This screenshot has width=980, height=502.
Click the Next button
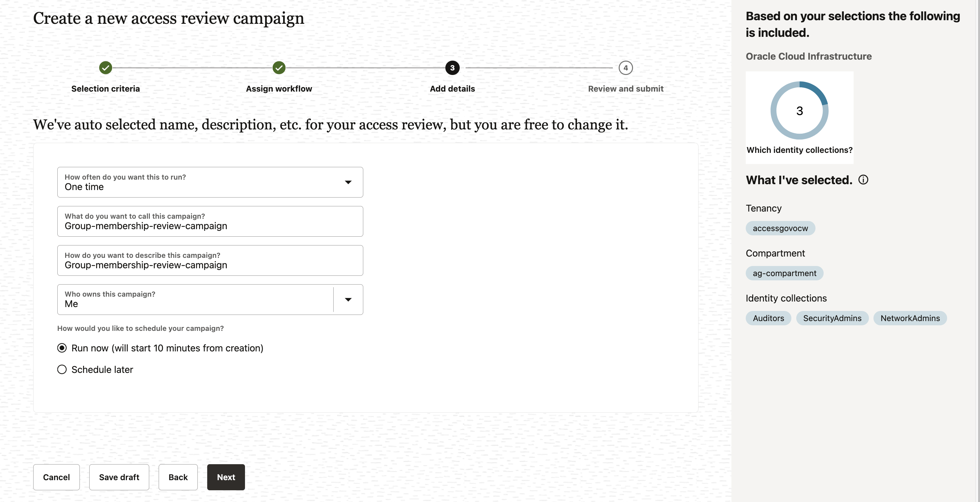(x=225, y=477)
